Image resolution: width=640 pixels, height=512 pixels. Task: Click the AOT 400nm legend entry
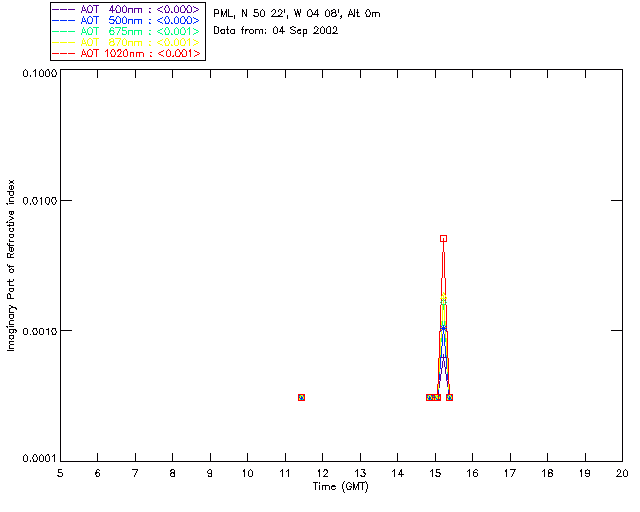[126, 9]
